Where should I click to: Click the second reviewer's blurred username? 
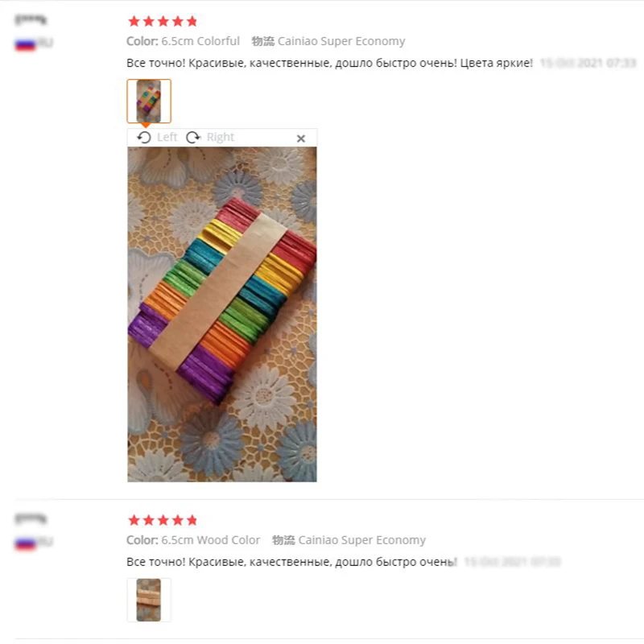pos(31,518)
